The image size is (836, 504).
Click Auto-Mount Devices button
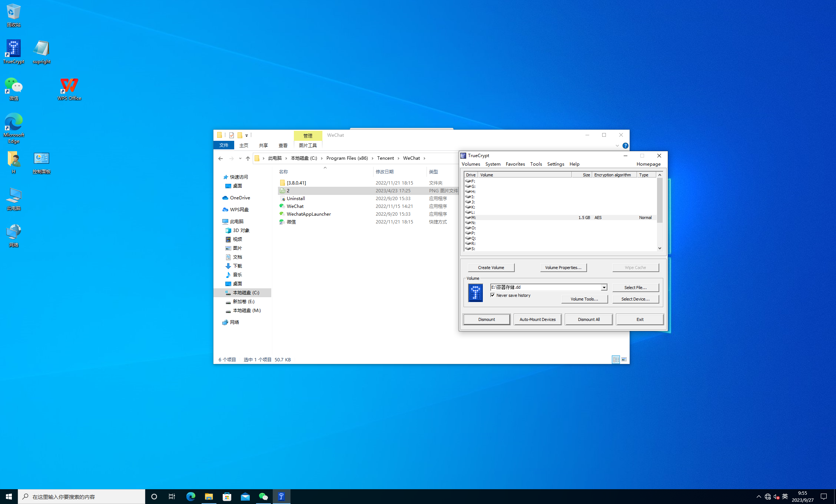click(x=537, y=319)
